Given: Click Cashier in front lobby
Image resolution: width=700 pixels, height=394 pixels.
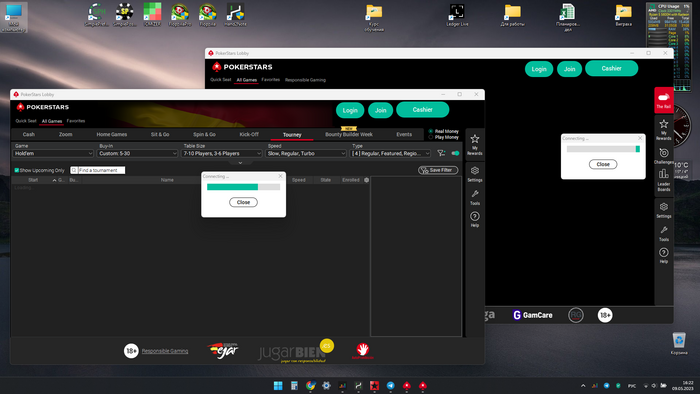Looking at the screenshot, I should [422, 110].
